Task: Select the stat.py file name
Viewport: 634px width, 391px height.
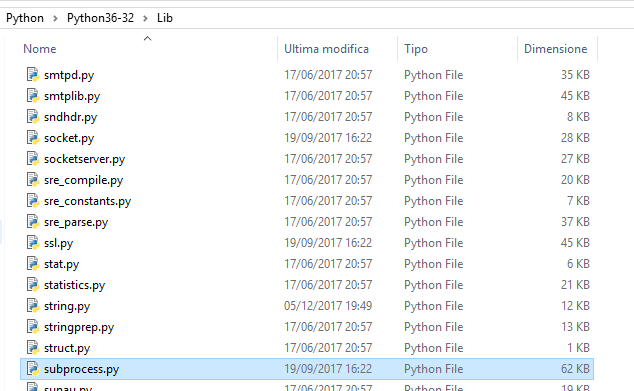Action: point(61,264)
